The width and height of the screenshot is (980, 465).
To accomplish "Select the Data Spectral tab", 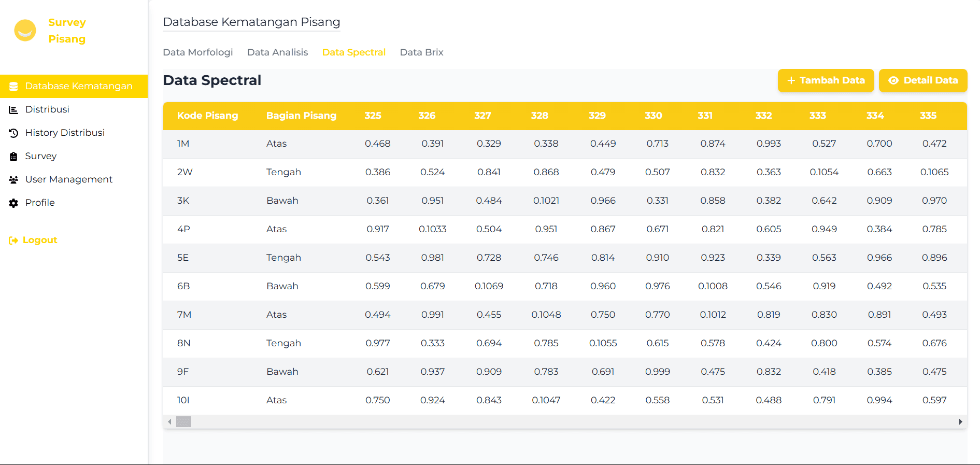I will coord(353,52).
